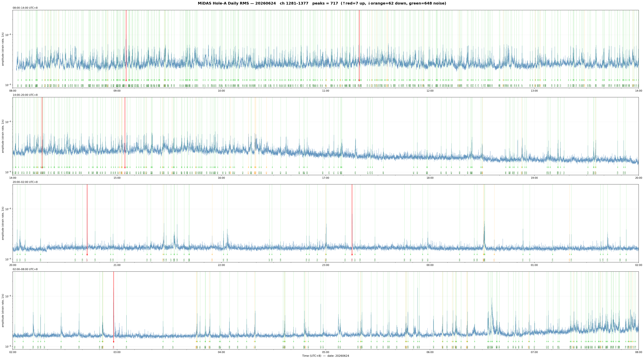Click the '07:00' time tick label
644x359 pixels.
click(534, 352)
